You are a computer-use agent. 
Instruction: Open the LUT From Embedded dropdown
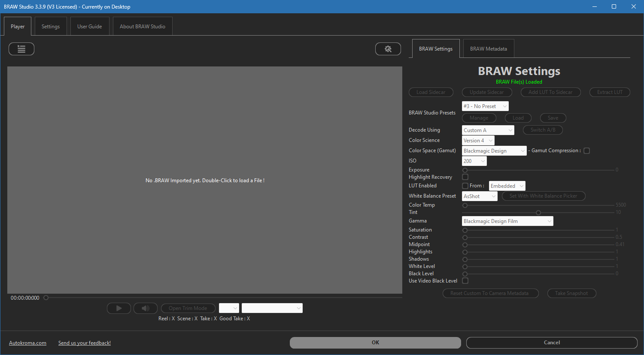[x=507, y=186]
